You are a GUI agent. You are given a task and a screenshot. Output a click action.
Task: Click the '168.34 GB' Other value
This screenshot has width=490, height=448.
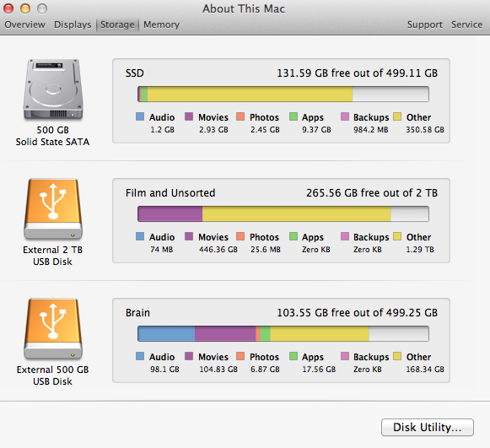tap(425, 370)
